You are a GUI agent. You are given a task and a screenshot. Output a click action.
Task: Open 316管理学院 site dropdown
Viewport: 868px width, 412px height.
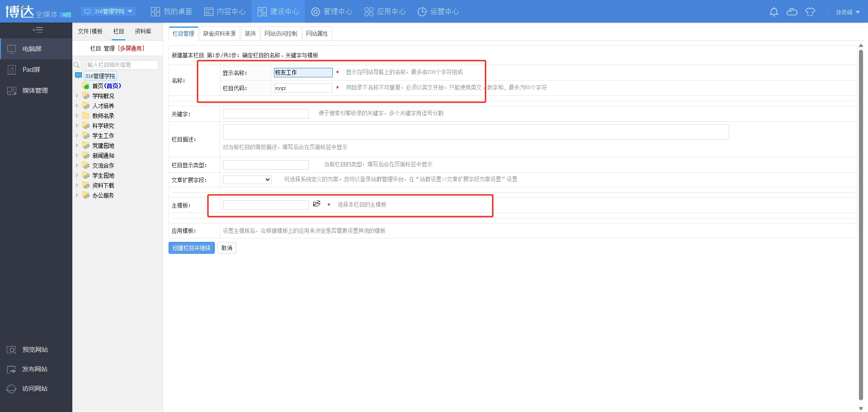pos(108,11)
